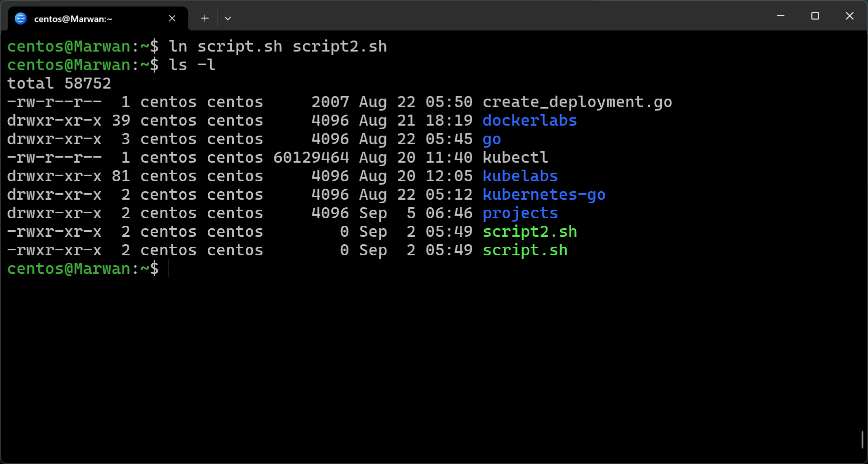Viewport: 868px width, 464px height.
Task: Click the dockerlabs directory name
Action: pyautogui.click(x=530, y=121)
